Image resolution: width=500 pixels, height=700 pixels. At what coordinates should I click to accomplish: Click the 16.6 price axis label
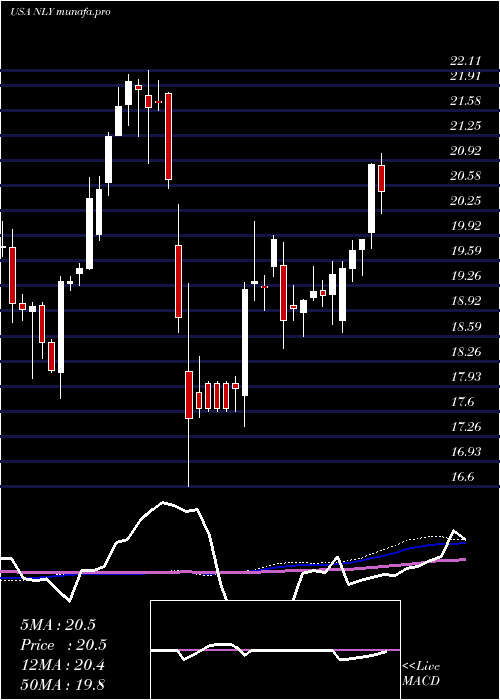tap(462, 477)
